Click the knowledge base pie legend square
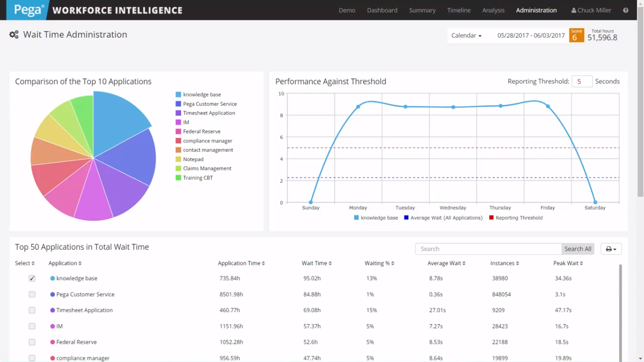644x362 pixels. [x=178, y=94]
